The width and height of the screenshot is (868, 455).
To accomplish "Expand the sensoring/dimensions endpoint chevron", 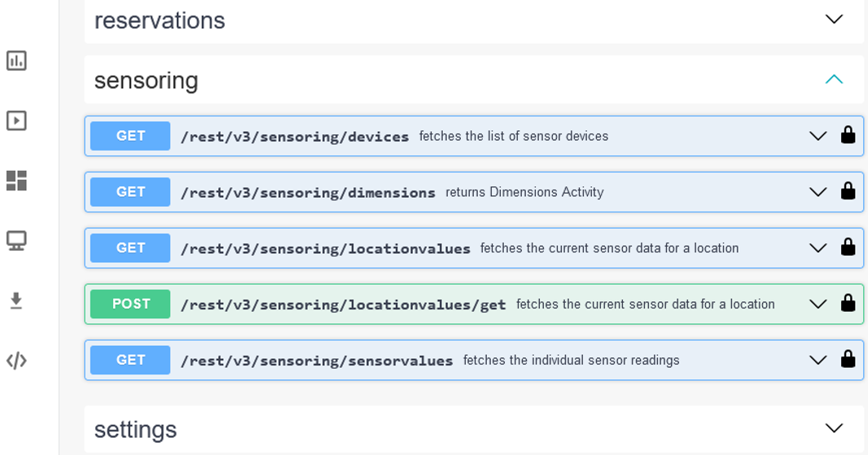I will tap(818, 192).
